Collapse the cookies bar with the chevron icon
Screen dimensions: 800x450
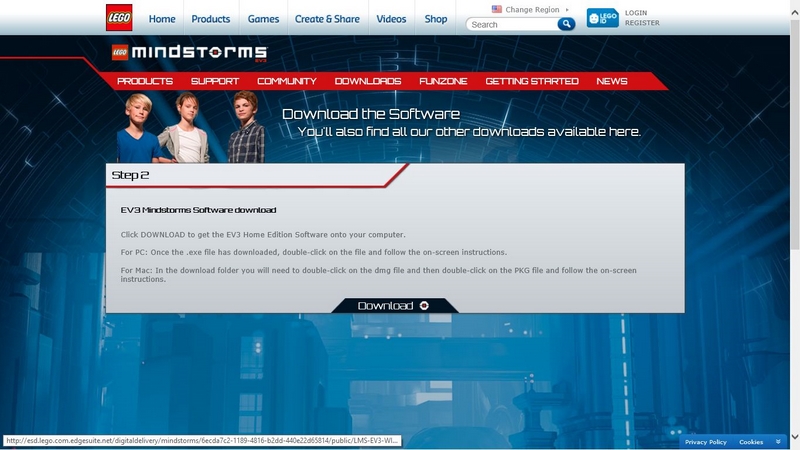[778, 442]
